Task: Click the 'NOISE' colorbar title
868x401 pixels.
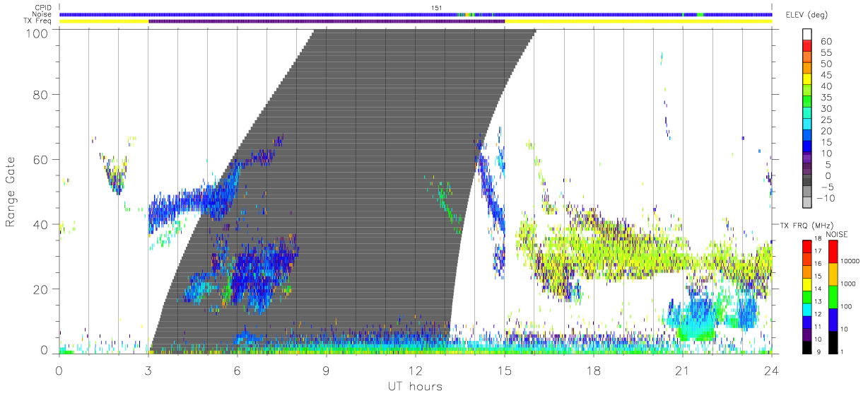Action: (x=836, y=234)
